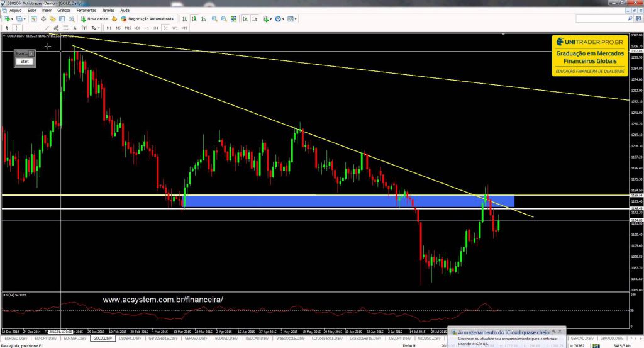
Task: Click the search input field
Action: (604, 19)
